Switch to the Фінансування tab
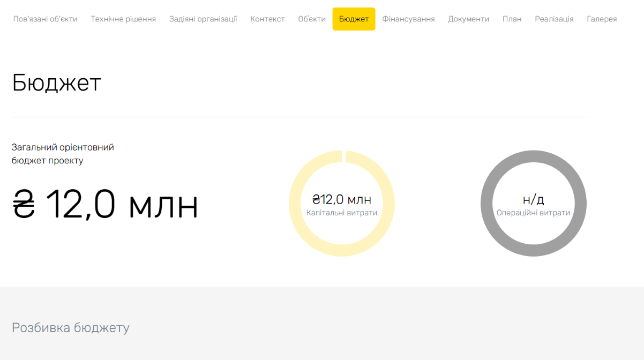This screenshot has height=360, width=644. pyautogui.click(x=409, y=19)
